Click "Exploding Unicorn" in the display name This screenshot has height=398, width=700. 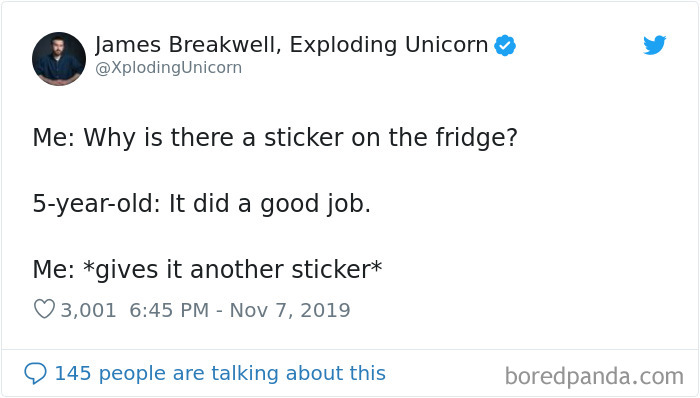(x=388, y=45)
